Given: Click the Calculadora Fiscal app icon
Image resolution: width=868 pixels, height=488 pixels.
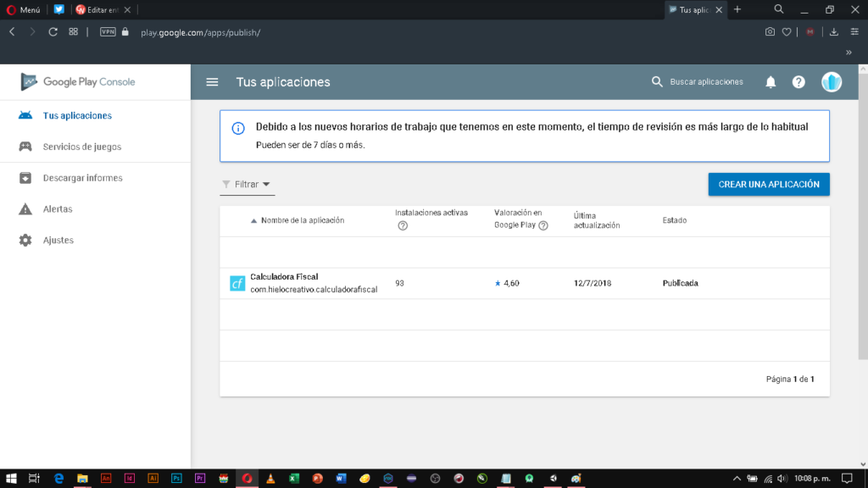Looking at the screenshot, I should pyautogui.click(x=237, y=283).
